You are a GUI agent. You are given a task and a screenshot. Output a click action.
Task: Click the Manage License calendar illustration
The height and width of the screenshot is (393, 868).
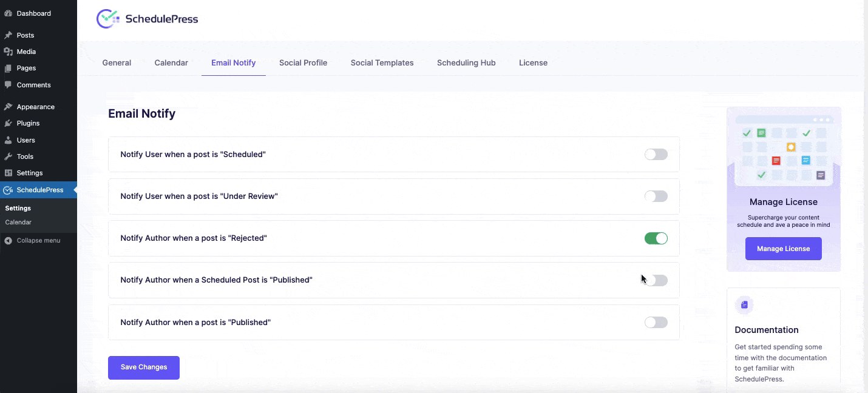(784, 150)
